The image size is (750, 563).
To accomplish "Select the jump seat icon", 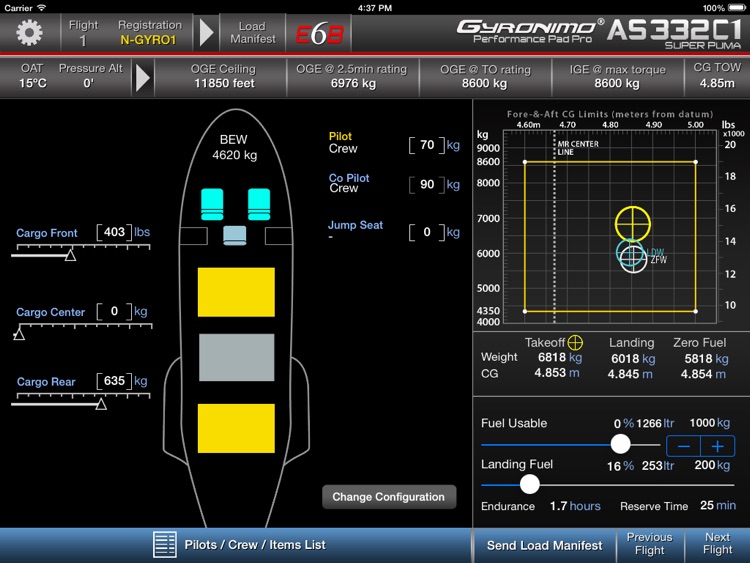I will 235,235.
